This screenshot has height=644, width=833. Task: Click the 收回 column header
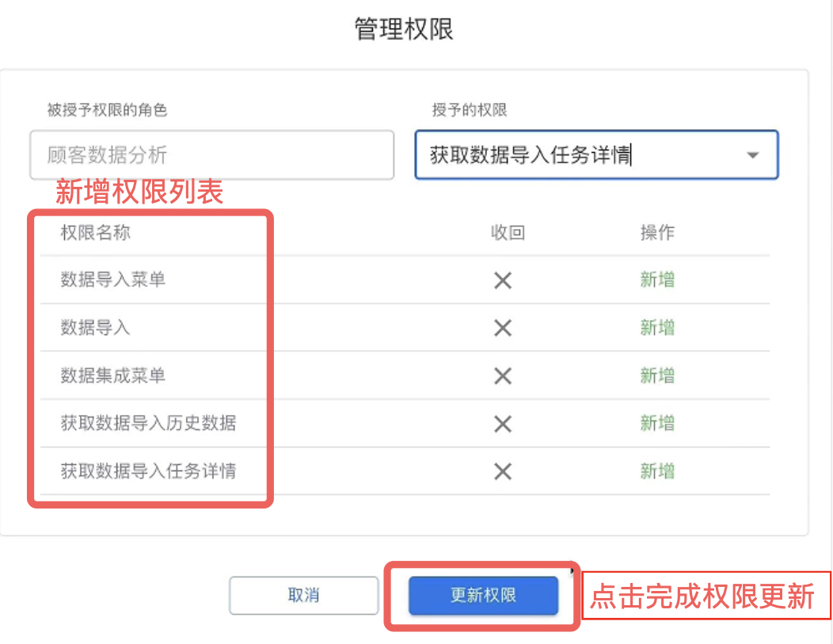(508, 233)
